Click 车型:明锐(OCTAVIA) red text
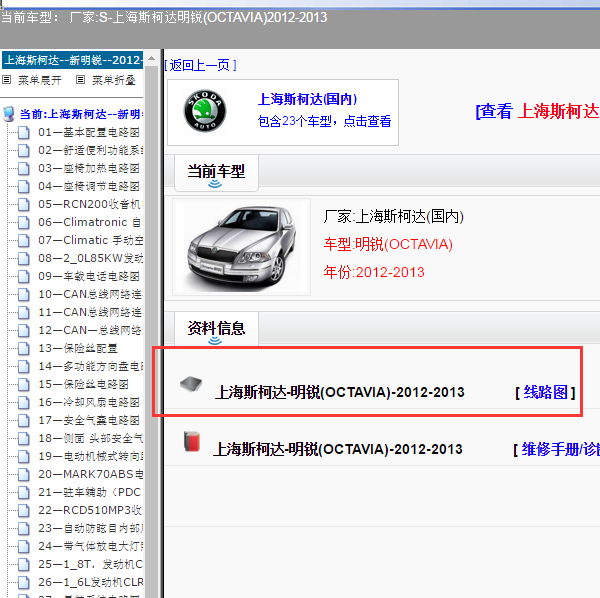This screenshot has width=600, height=598. coord(388,244)
